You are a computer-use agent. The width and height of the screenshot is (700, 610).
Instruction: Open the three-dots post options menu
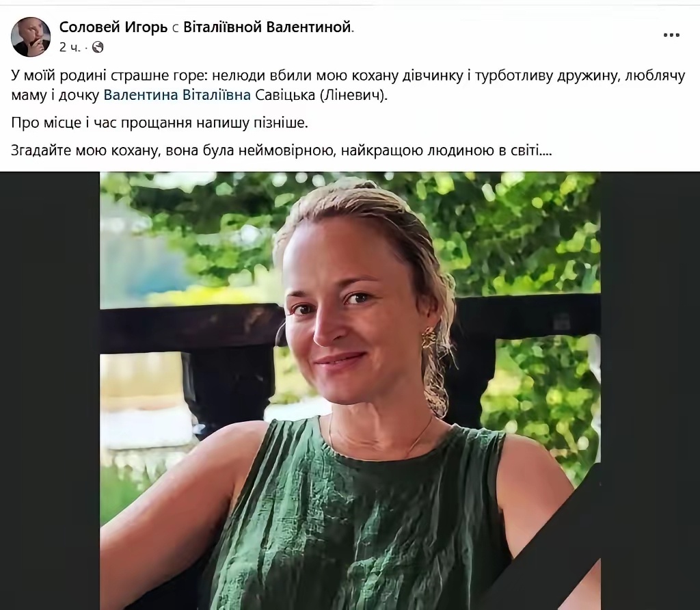[x=671, y=35]
